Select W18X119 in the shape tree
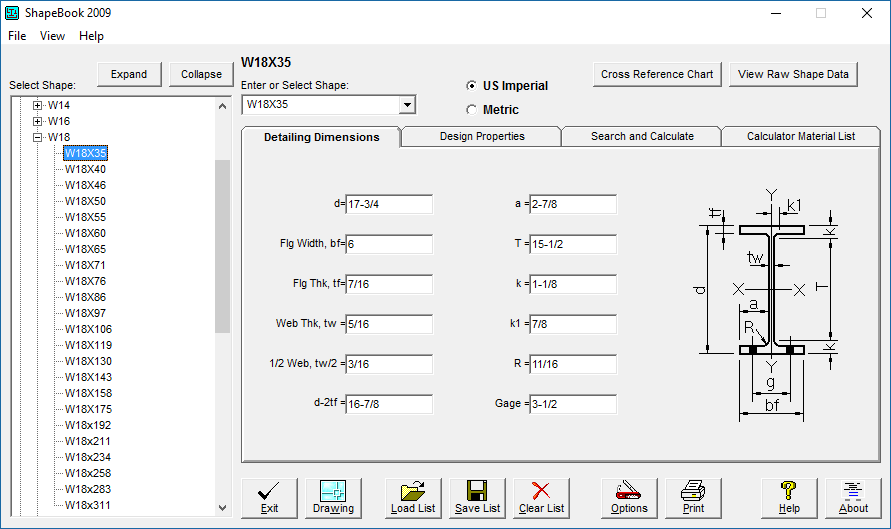 tap(88, 345)
